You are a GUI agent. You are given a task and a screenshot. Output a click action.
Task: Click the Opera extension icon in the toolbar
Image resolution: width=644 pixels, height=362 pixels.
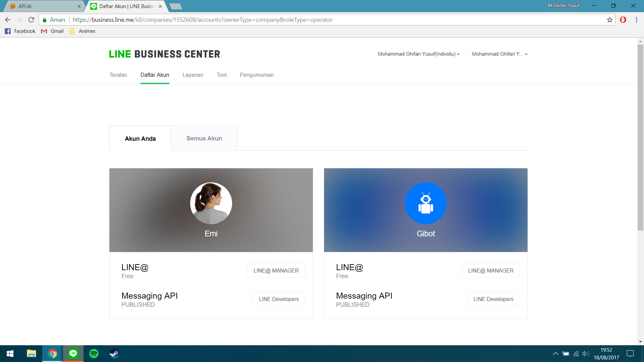click(623, 20)
